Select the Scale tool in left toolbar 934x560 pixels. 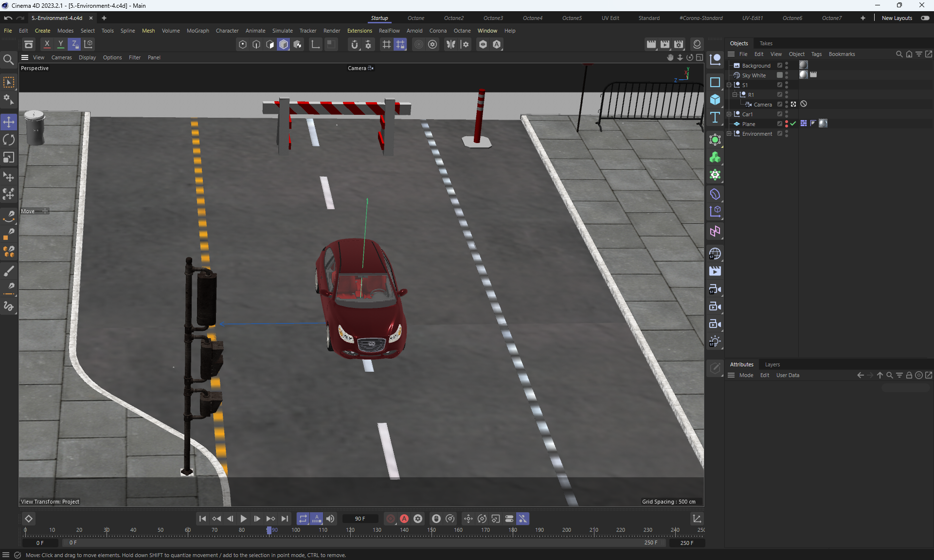click(9, 158)
